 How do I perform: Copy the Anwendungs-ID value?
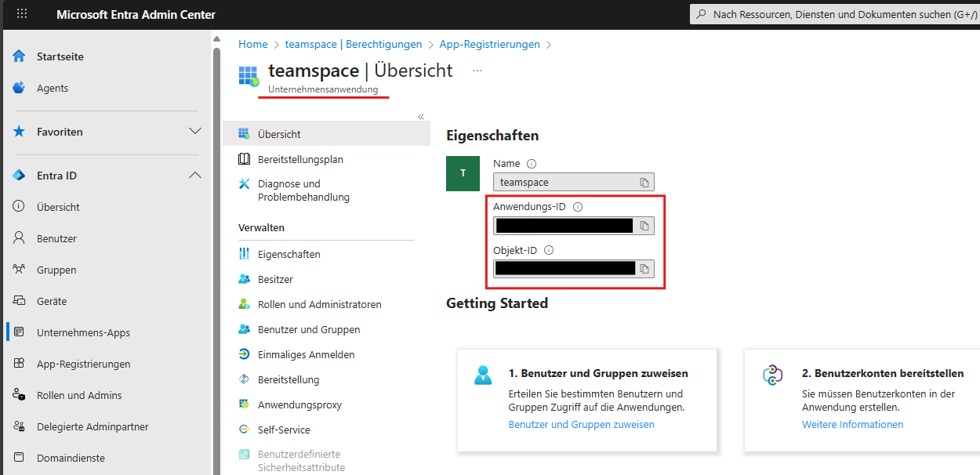644,226
